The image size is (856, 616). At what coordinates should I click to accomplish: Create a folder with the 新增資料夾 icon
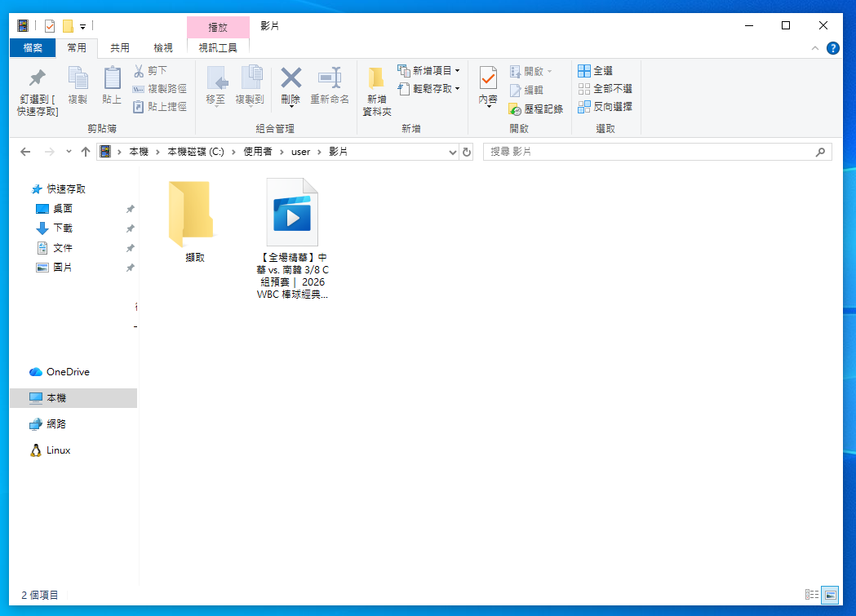tap(375, 86)
